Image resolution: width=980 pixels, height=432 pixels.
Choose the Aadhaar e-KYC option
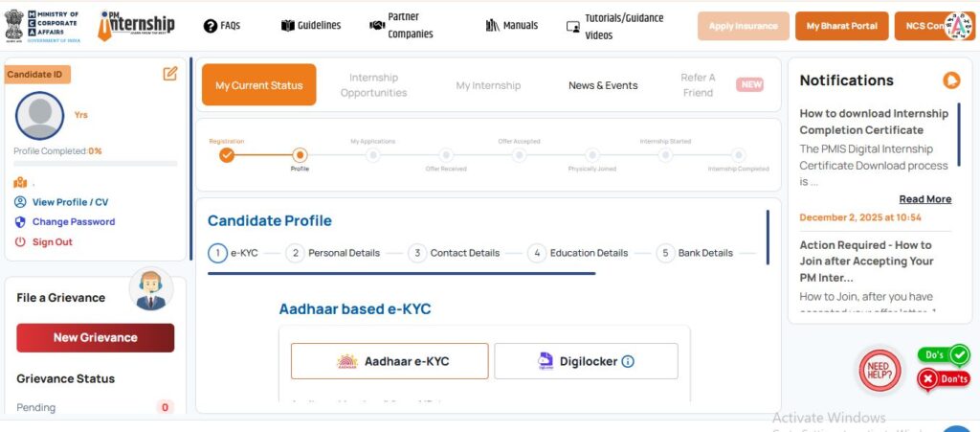tap(390, 361)
